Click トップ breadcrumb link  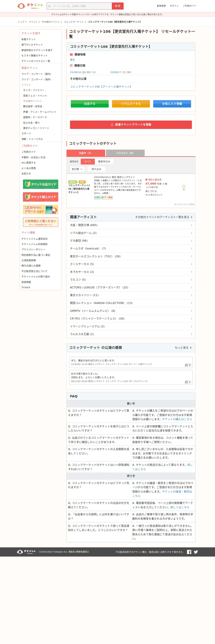pyautogui.click(x=21, y=22)
